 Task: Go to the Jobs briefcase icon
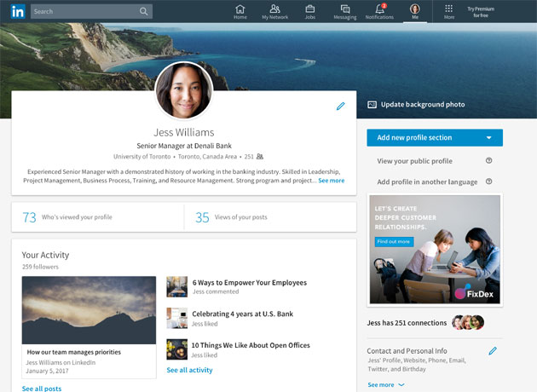(x=309, y=11)
